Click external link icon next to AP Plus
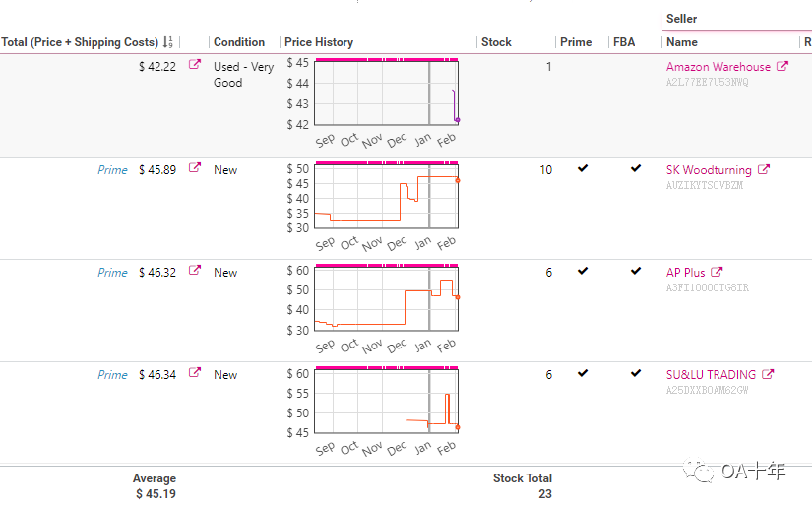 (718, 272)
